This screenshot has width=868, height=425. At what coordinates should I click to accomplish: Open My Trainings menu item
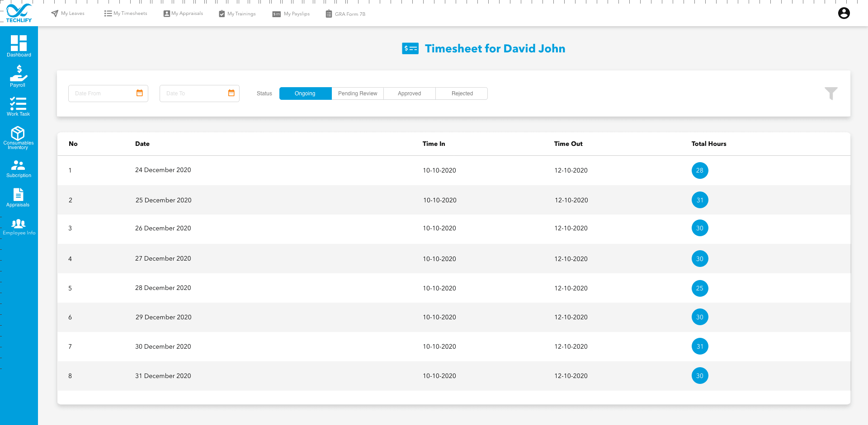237,14
